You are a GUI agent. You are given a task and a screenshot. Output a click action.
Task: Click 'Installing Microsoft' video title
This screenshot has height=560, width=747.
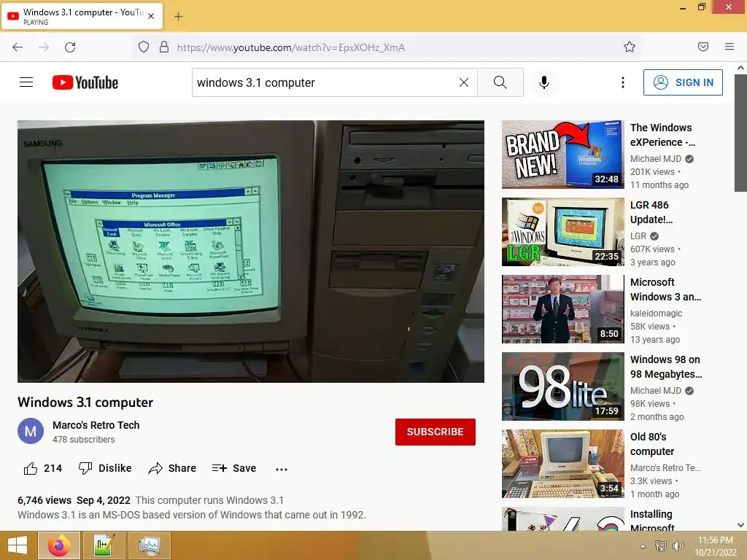tap(652, 520)
